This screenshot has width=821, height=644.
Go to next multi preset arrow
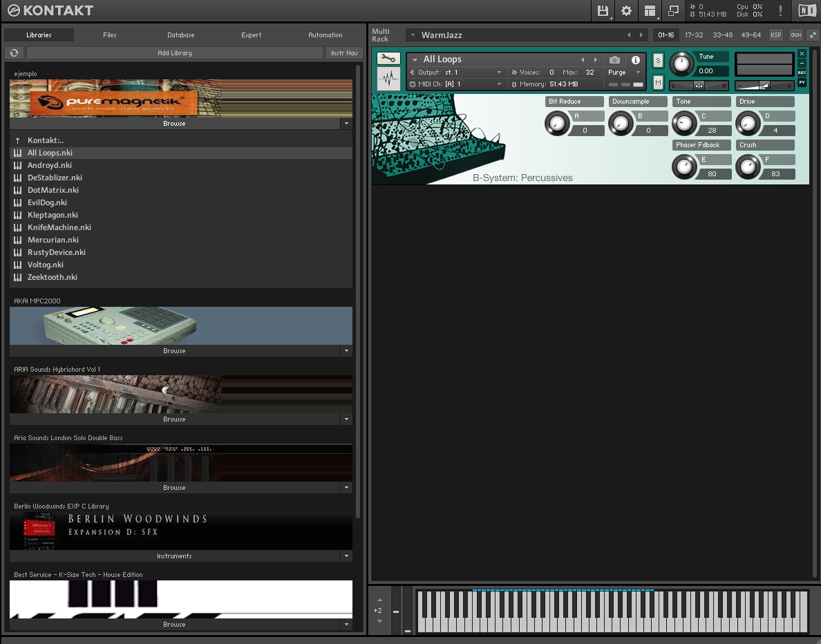pyautogui.click(x=641, y=35)
